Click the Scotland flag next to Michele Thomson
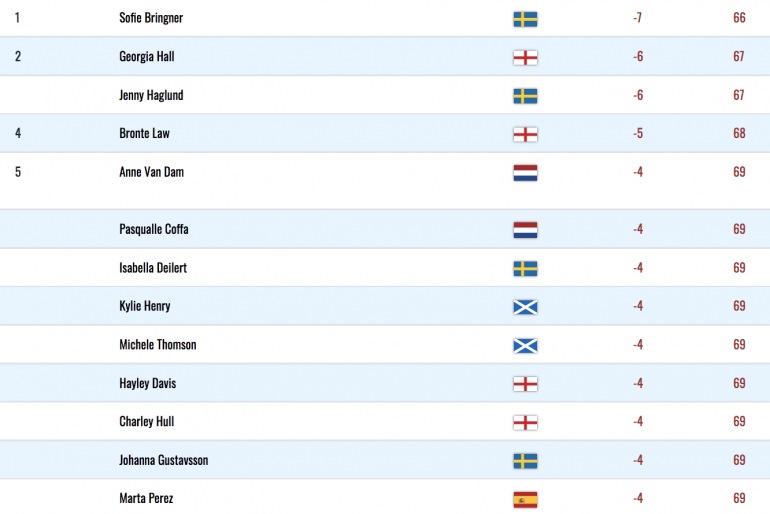770x514 pixels. (x=525, y=346)
